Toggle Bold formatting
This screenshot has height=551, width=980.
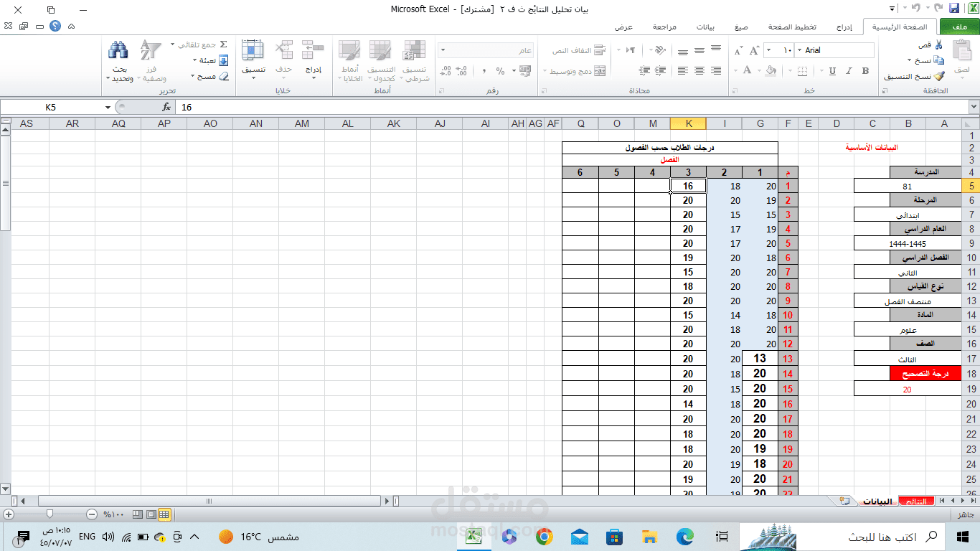tap(866, 71)
